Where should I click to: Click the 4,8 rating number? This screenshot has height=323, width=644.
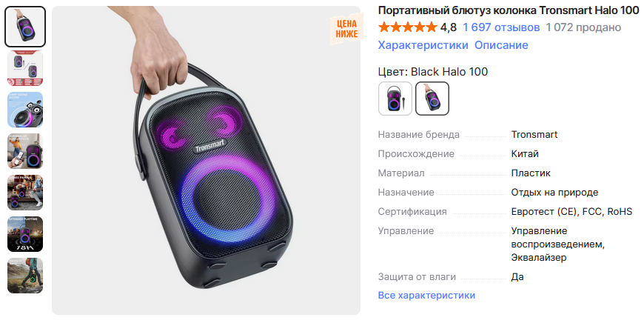pos(448,27)
